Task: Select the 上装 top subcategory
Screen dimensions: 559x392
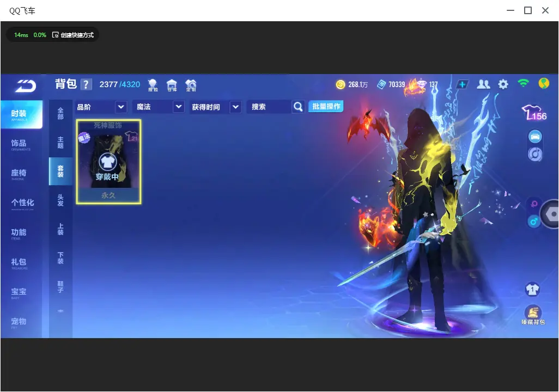Action: pos(60,229)
